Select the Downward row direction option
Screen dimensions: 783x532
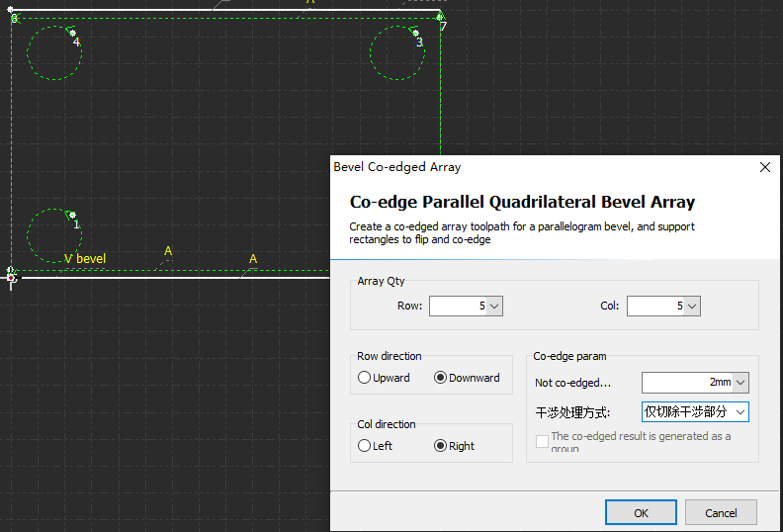pos(440,378)
